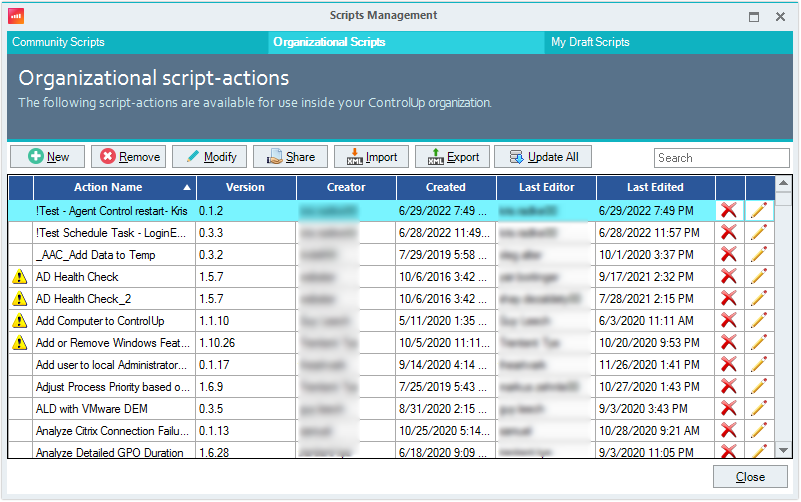Click the Modify button
The width and height of the screenshot is (801, 502).
tap(209, 156)
